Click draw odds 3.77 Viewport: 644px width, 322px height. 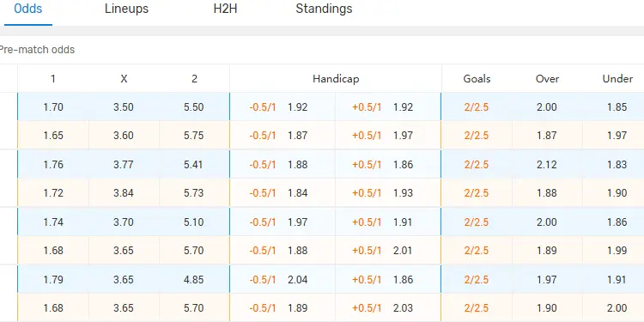tap(124, 165)
